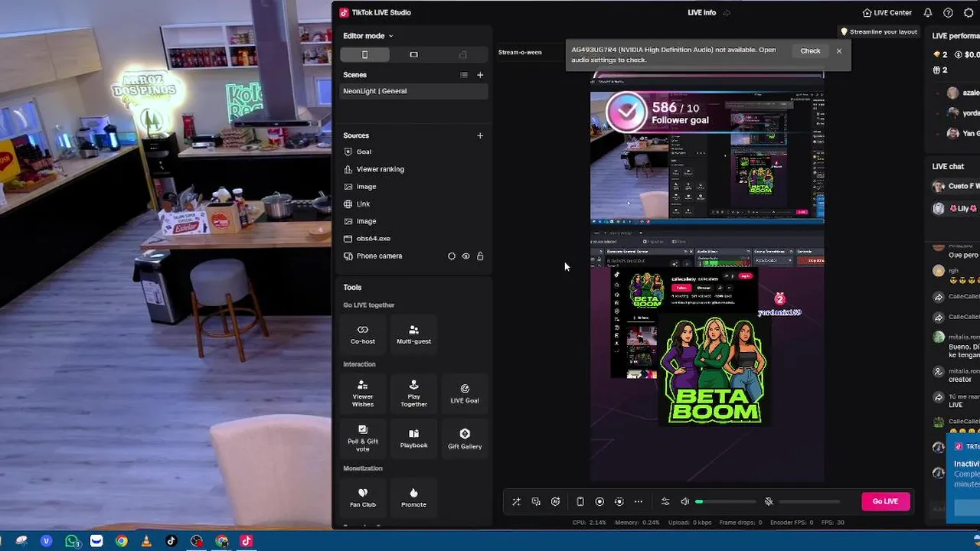Dismiss the audio not available notification
The image size is (980, 551).
[839, 51]
